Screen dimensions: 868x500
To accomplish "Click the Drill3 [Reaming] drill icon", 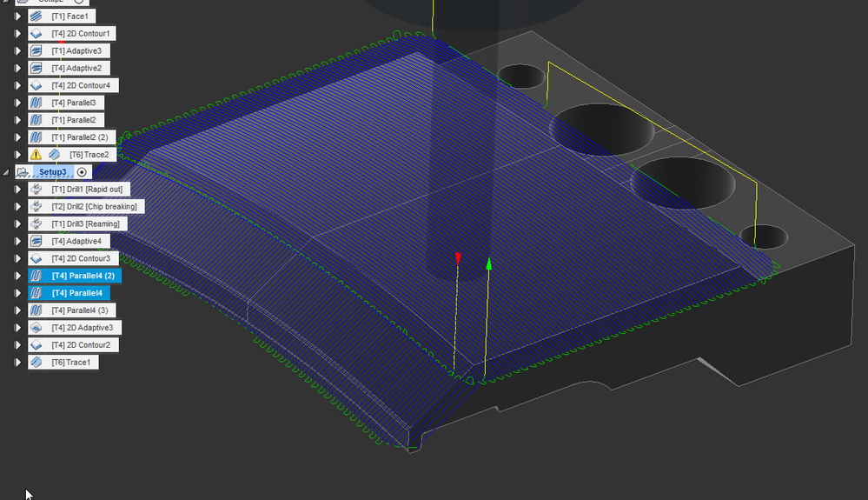I will pos(36,223).
